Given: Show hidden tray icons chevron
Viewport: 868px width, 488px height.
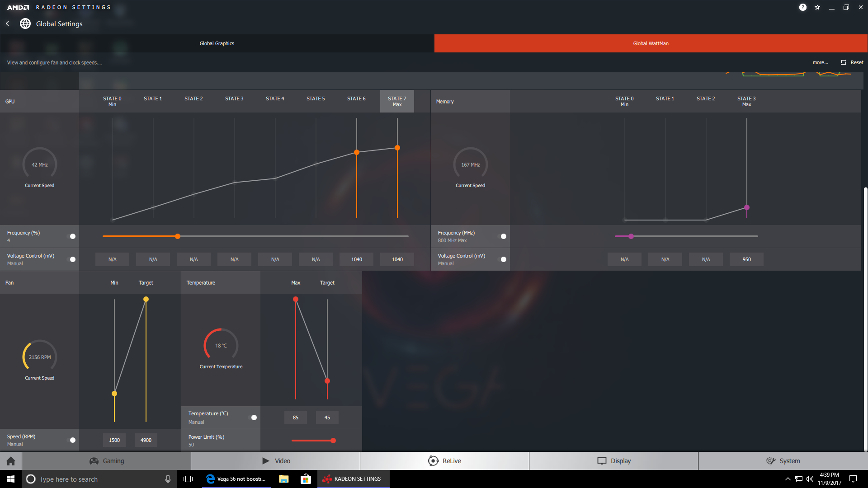Looking at the screenshot, I should click(788, 479).
